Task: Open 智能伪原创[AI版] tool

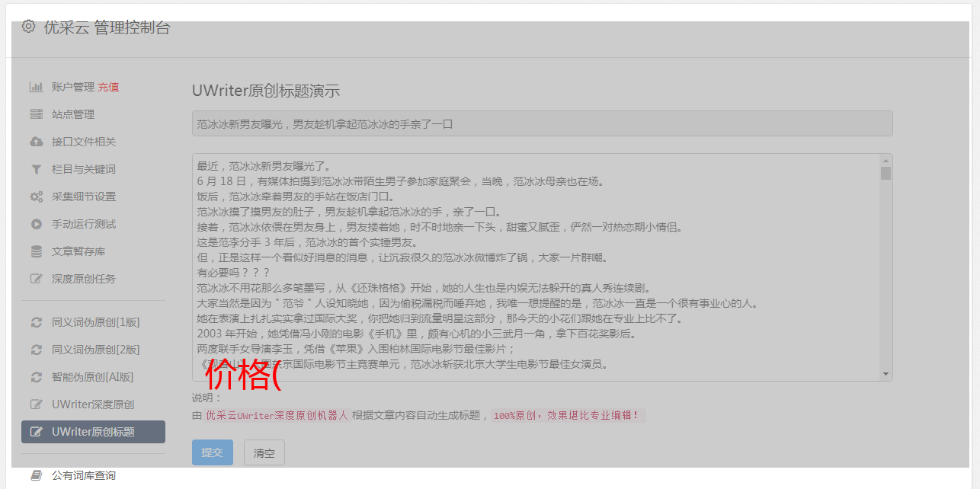Action: pyautogui.click(x=93, y=377)
